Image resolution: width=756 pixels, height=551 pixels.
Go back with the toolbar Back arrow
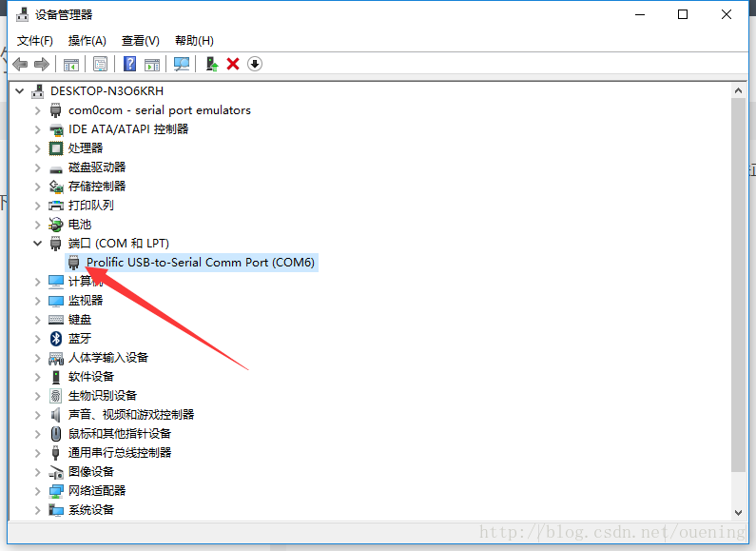[20, 64]
